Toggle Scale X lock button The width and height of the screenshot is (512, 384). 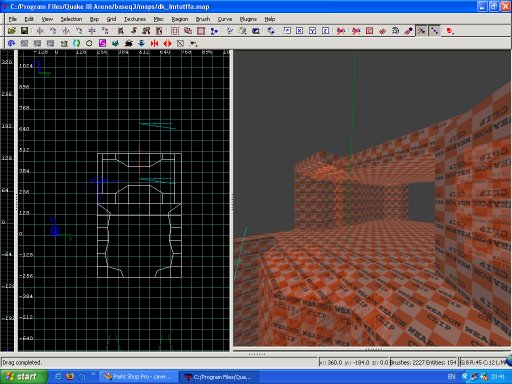(x=299, y=31)
